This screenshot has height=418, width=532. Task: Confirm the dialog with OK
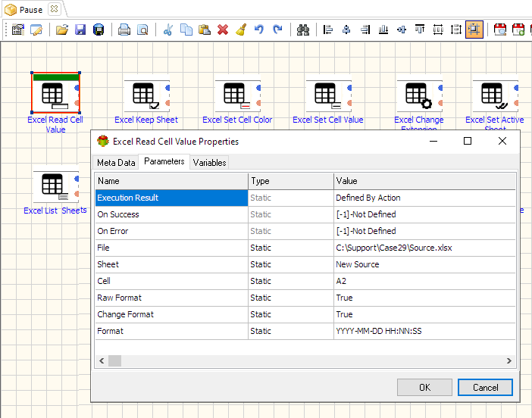click(424, 387)
